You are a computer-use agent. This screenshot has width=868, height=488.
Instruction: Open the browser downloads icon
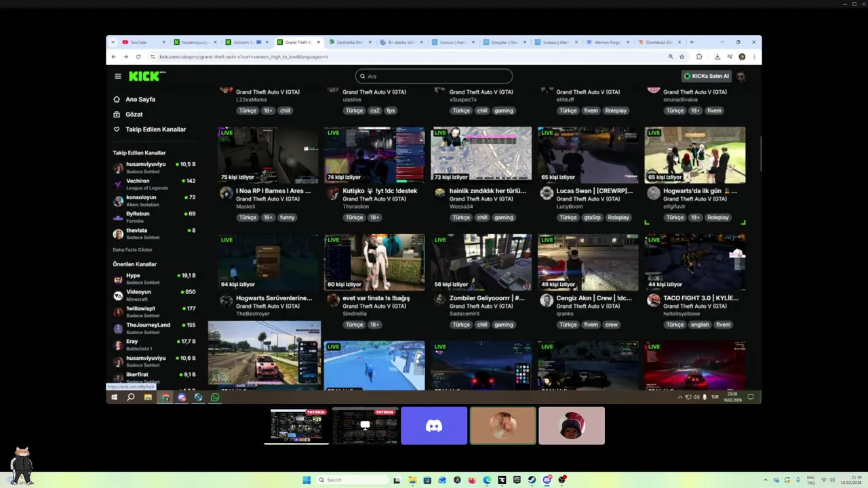(717, 57)
